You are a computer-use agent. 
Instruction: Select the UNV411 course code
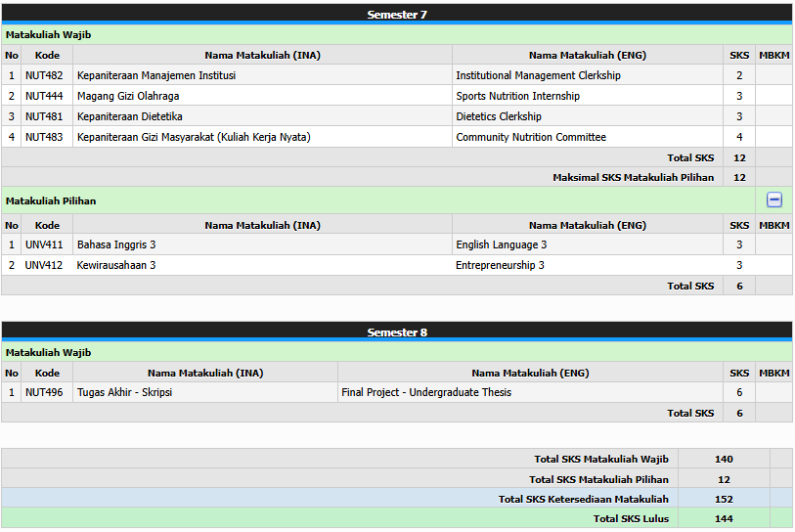pyautogui.click(x=44, y=244)
